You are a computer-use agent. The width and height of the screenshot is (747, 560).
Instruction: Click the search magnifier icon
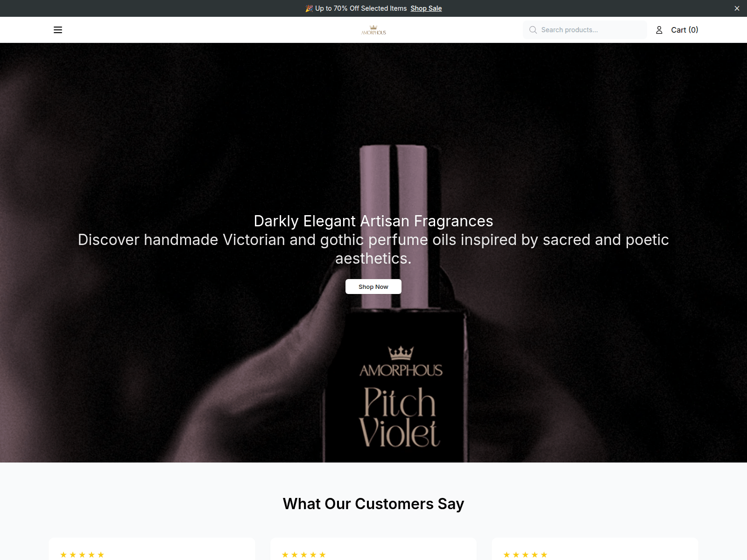(x=533, y=30)
